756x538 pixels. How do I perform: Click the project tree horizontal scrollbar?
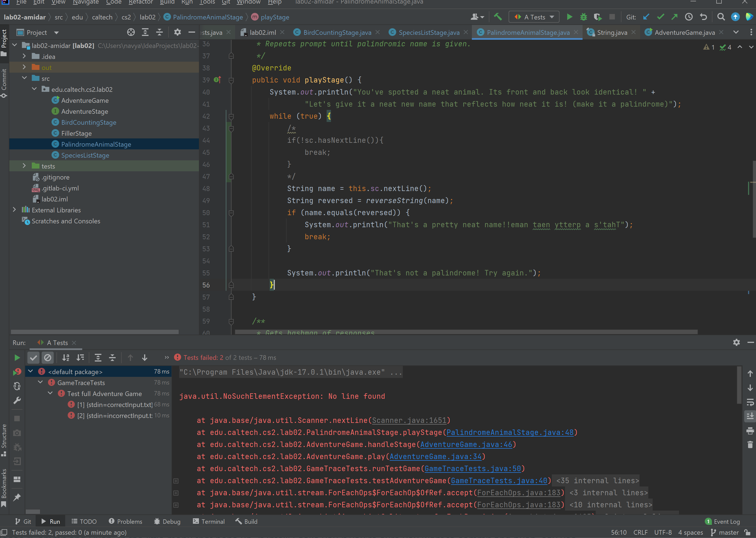click(x=95, y=332)
